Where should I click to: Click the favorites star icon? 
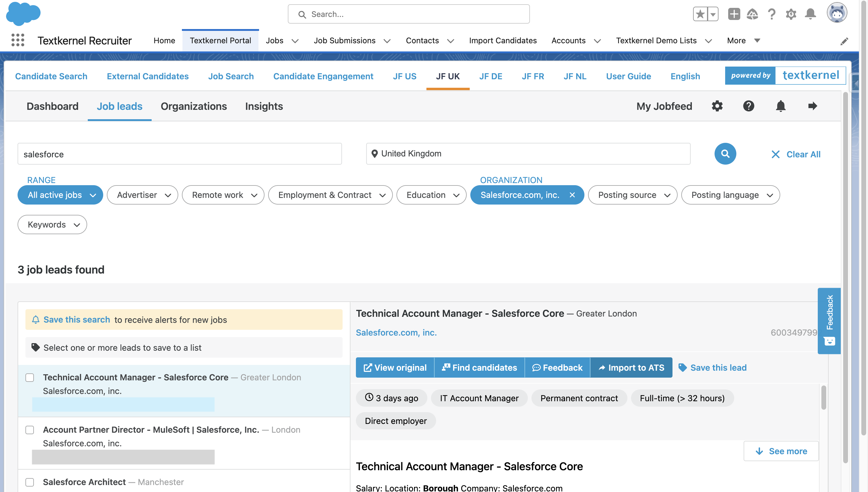point(700,14)
